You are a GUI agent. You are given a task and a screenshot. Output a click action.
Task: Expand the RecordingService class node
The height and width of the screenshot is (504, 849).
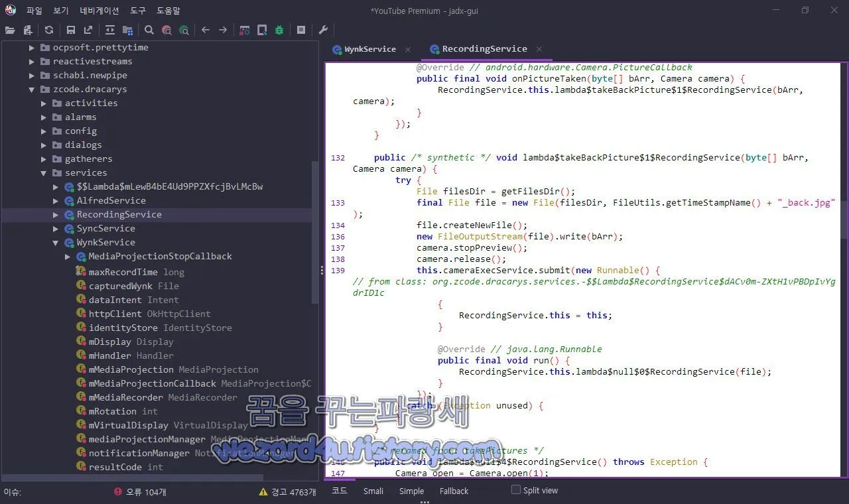(56, 215)
